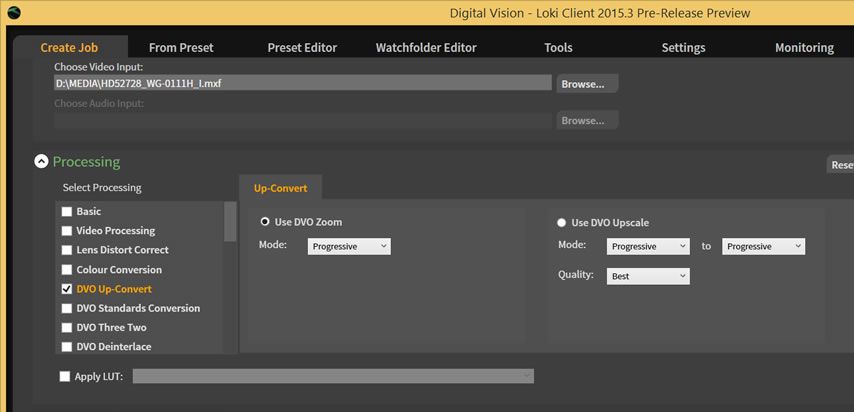Click the Reset button in Processing
Screen dimensions: 854x412
click(840, 164)
